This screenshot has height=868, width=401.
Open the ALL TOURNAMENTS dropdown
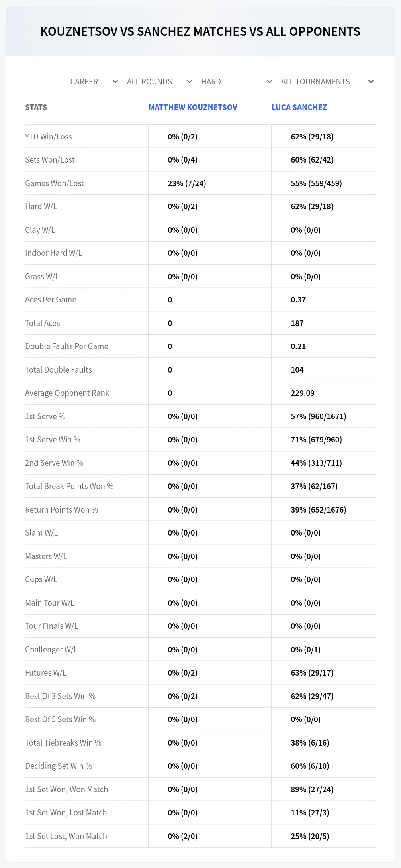(x=327, y=82)
